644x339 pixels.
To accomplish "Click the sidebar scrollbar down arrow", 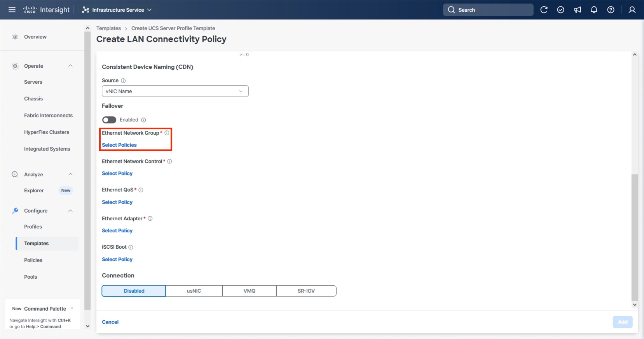I will click(87, 326).
